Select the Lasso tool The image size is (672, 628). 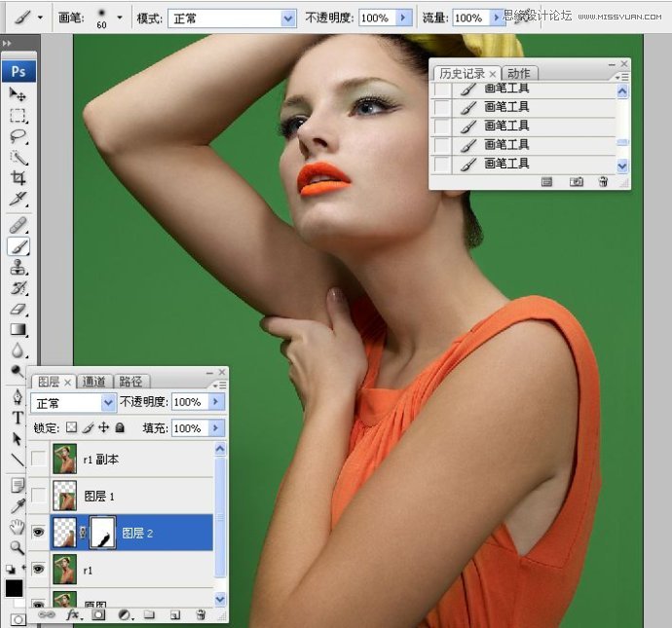[x=18, y=136]
